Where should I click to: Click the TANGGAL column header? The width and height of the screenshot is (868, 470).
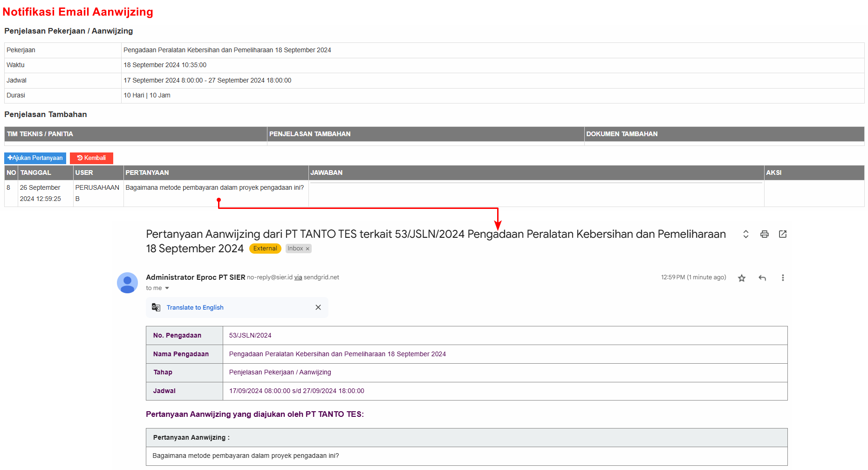click(35, 173)
